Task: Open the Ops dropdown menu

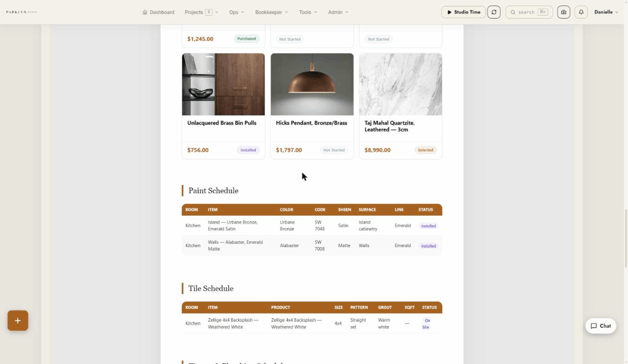Action: (x=237, y=12)
